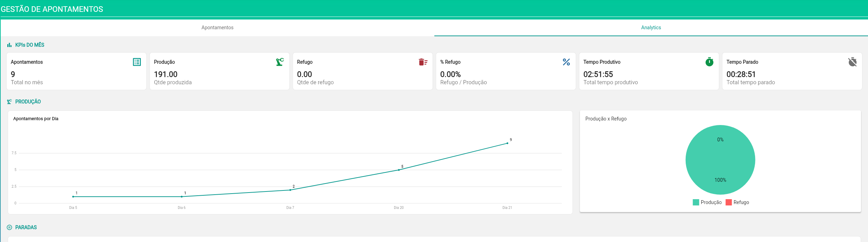Click the Dia 20 data point on line chart
The height and width of the screenshot is (242, 868).
[x=399, y=170]
